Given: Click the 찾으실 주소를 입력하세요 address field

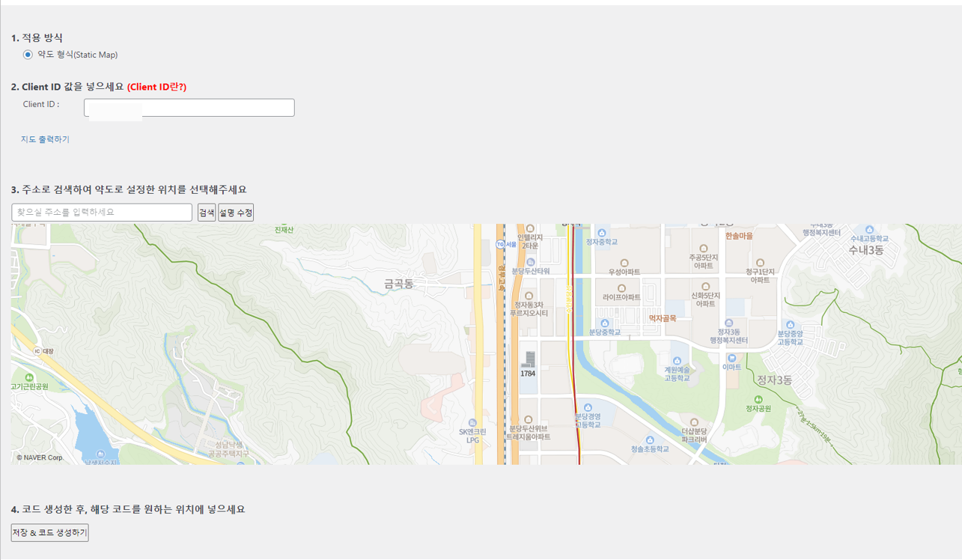Looking at the screenshot, I should tap(102, 213).
